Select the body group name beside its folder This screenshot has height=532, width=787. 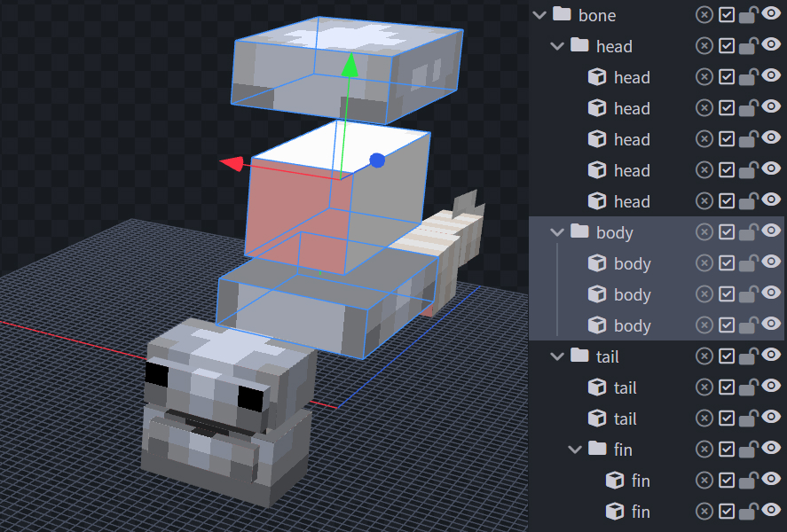tap(615, 233)
